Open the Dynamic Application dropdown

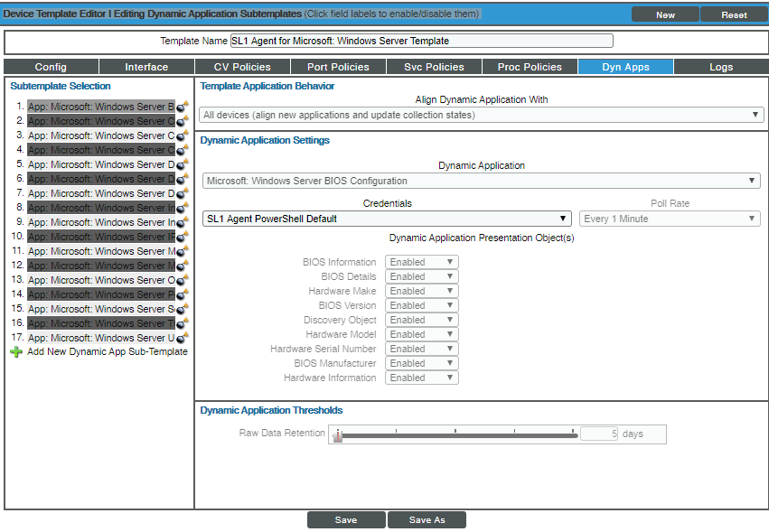[x=481, y=181]
